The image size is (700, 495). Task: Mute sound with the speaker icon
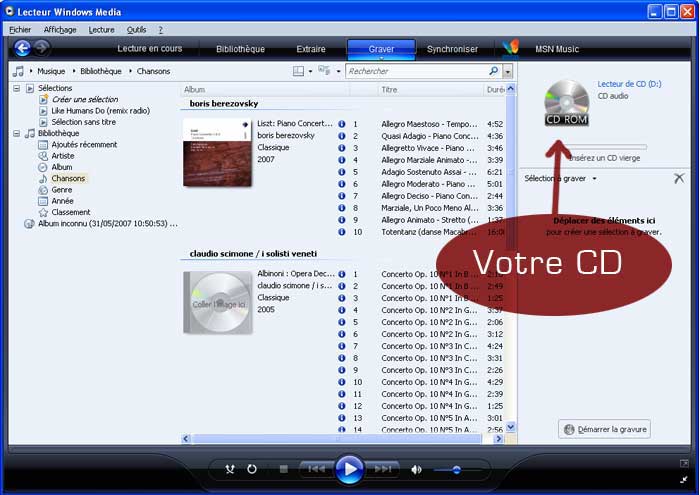[x=416, y=469]
